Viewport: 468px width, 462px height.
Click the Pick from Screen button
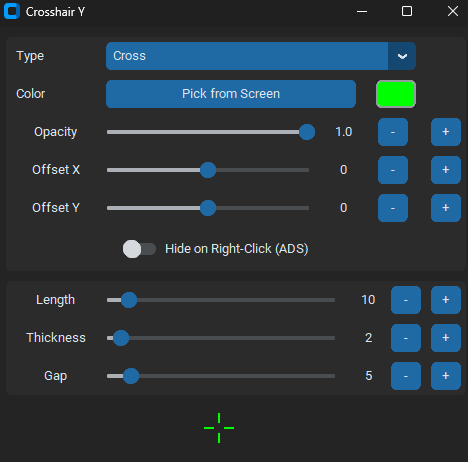tap(231, 94)
